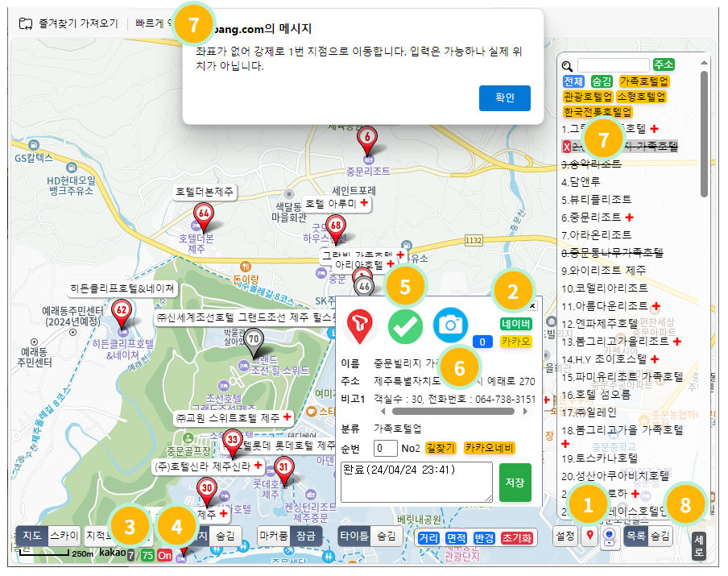Click the green 저장 save button
728x576 pixels.
(x=515, y=483)
